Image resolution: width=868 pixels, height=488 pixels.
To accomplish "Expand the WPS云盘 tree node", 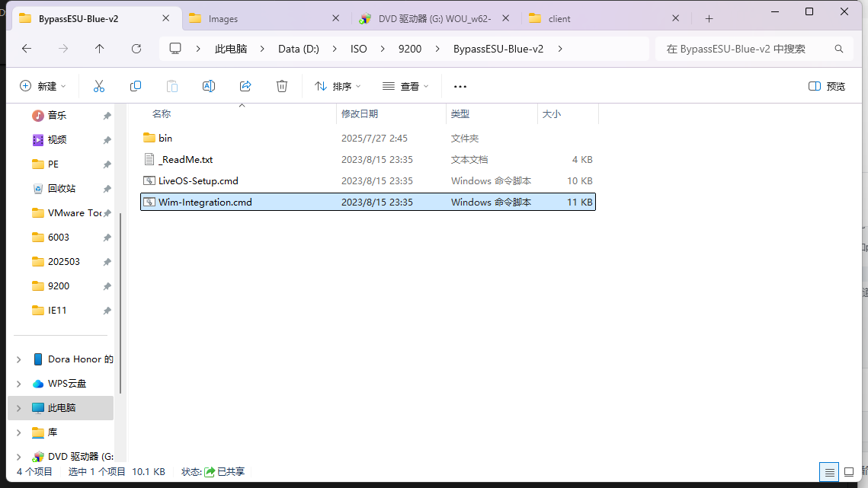I will pos(19,384).
